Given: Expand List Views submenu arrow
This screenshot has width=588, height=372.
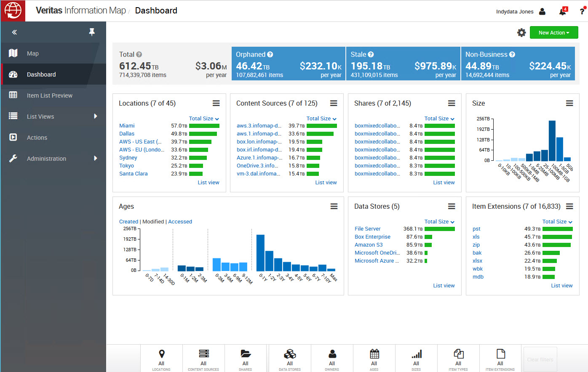Looking at the screenshot, I should pos(96,116).
